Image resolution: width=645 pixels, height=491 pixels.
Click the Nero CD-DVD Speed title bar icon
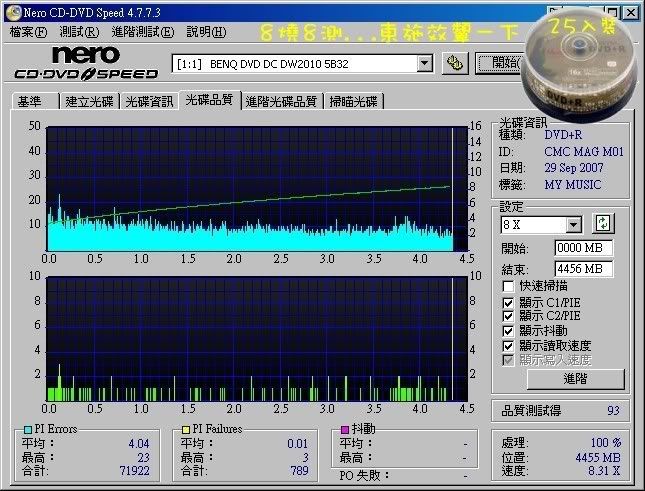tap(13, 12)
